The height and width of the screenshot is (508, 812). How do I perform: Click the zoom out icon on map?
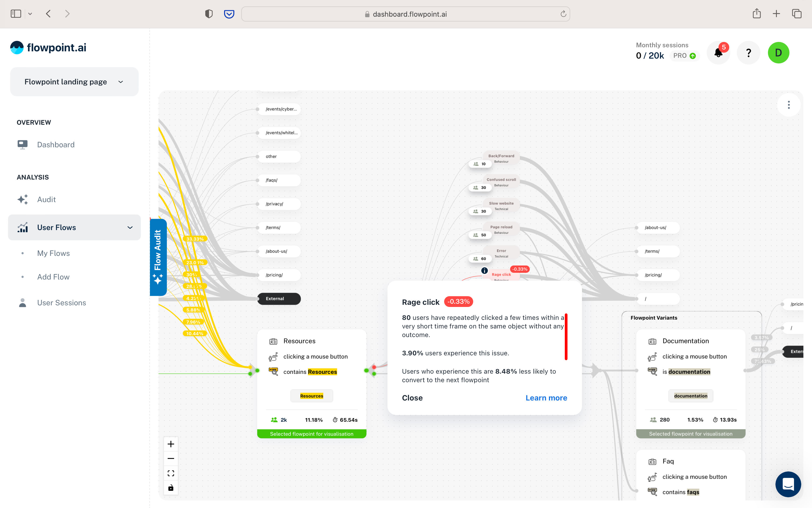171,458
